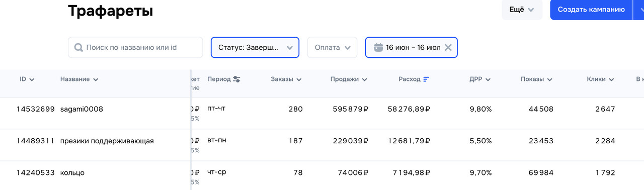Click the ДРР value 5,50%
Image resolution: width=644 pixels, height=190 pixels.
coord(480,141)
